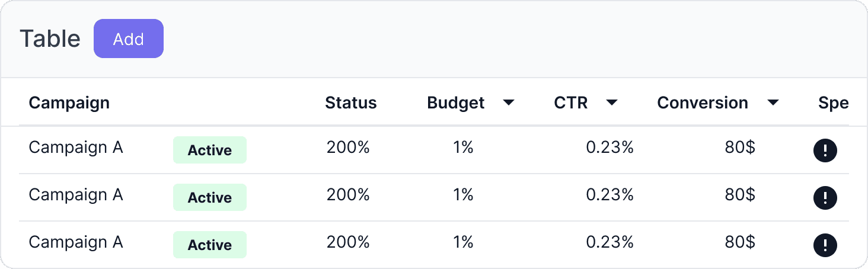Viewport: 868px width, 269px height.
Task: Open the CTR column sort dropdown arrow
Action: [612, 103]
